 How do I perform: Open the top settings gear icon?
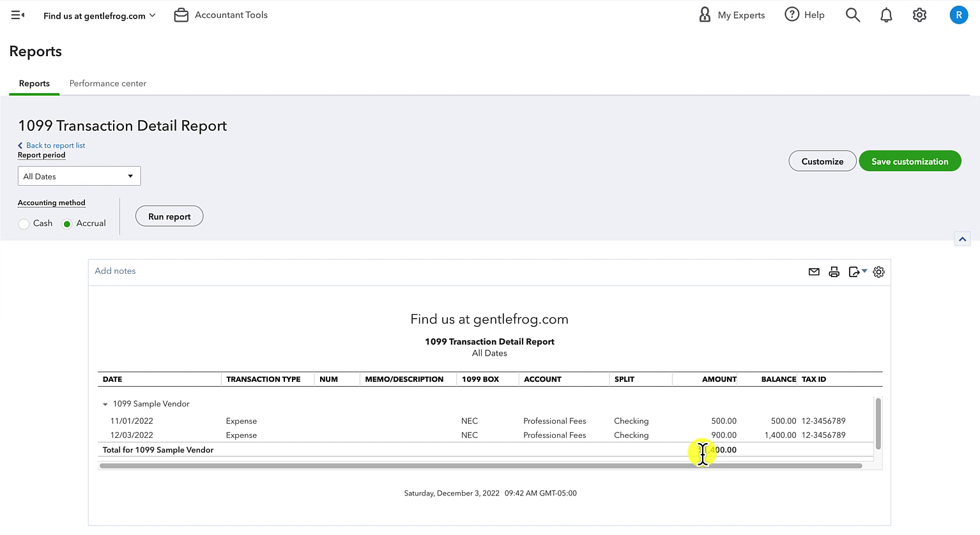pyautogui.click(x=919, y=15)
